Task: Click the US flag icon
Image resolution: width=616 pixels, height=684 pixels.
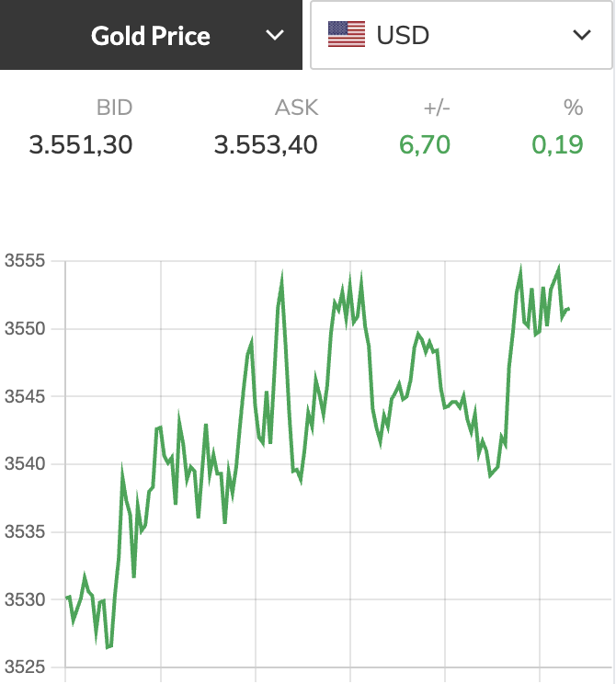Action: (347, 34)
